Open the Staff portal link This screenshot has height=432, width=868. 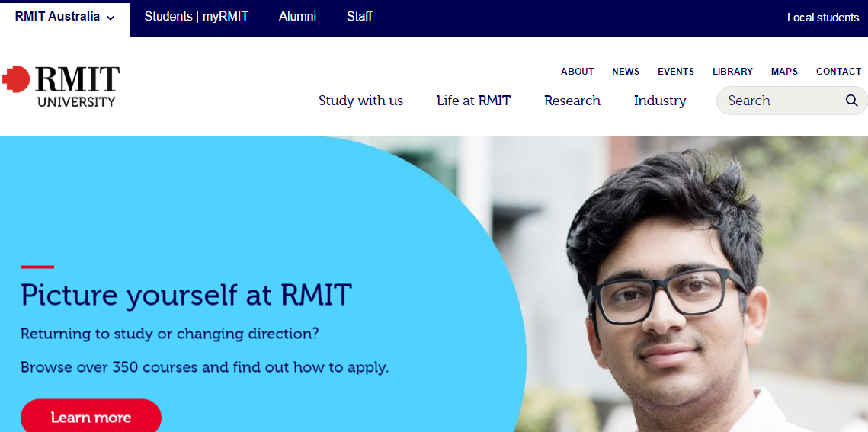359,17
